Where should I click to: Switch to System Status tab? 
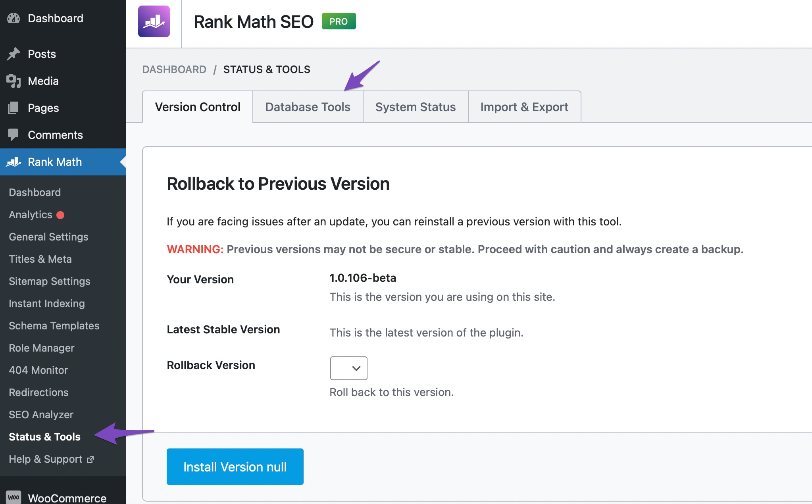(x=414, y=106)
